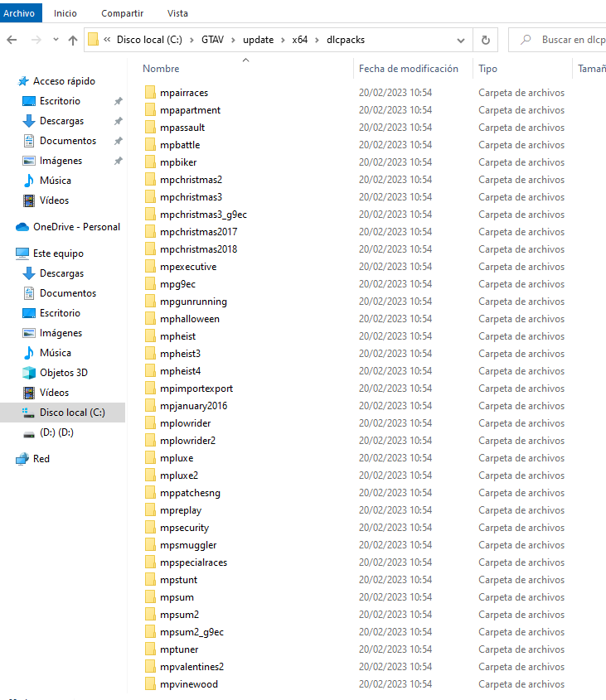Select the mpchristmas2 folder icon
The width and height of the screenshot is (606, 700).
[x=150, y=180]
